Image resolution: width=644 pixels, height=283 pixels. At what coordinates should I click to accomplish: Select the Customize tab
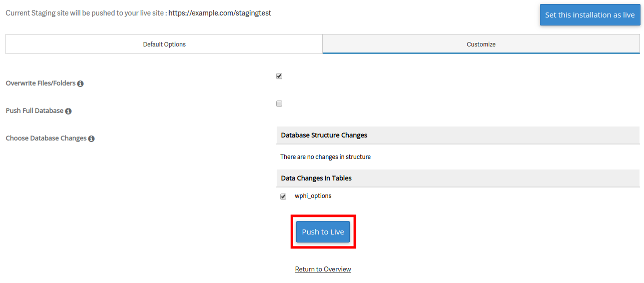(481, 44)
